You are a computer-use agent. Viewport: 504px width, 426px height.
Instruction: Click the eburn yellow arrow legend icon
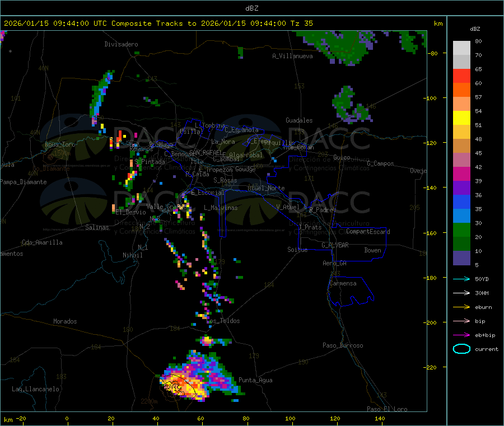click(x=461, y=307)
